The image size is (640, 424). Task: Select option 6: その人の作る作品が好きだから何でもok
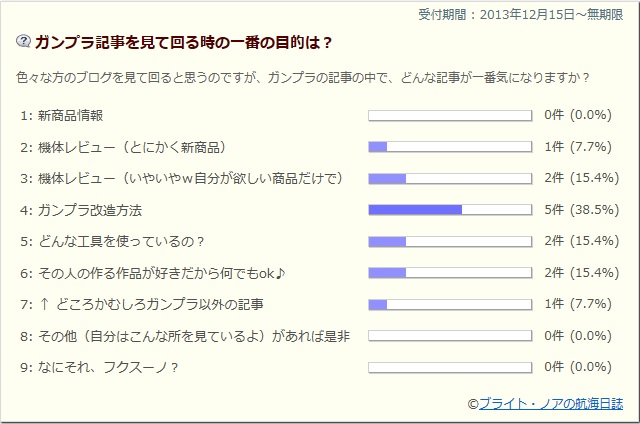coord(153,273)
